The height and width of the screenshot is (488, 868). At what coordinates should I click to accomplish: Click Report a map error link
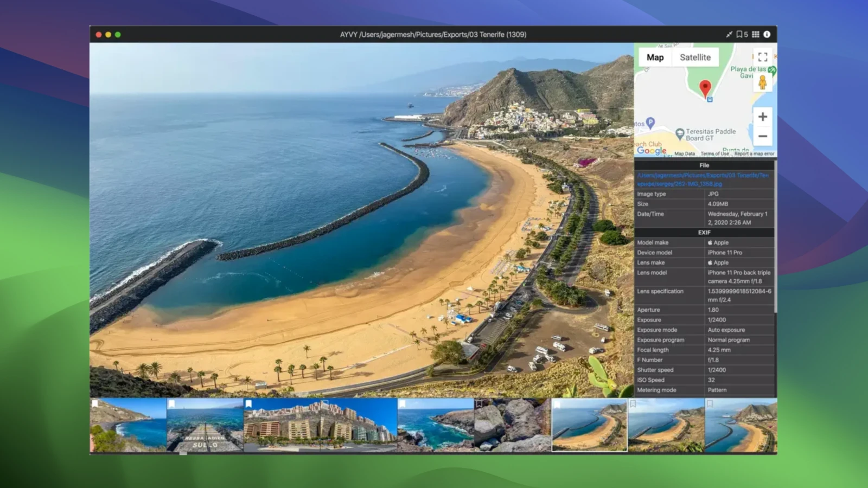pos(754,154)
